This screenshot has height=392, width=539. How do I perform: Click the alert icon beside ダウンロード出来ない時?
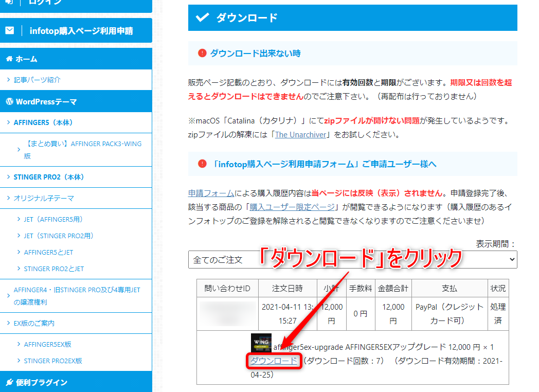tap(202, 53)
